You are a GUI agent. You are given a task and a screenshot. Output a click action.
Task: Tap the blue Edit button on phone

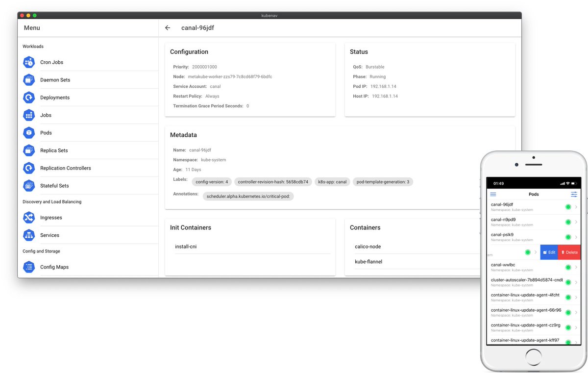point(549,252)
